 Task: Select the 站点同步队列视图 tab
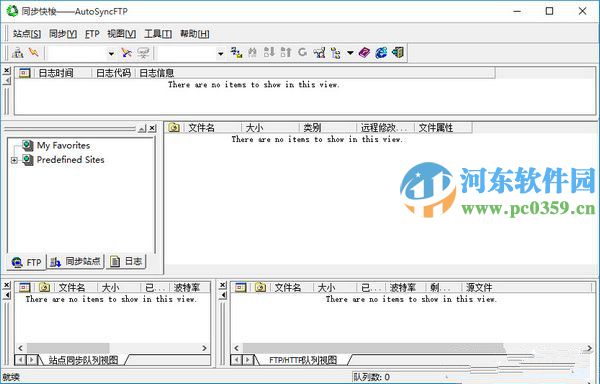pyautogui.click(x=83, y=360)
